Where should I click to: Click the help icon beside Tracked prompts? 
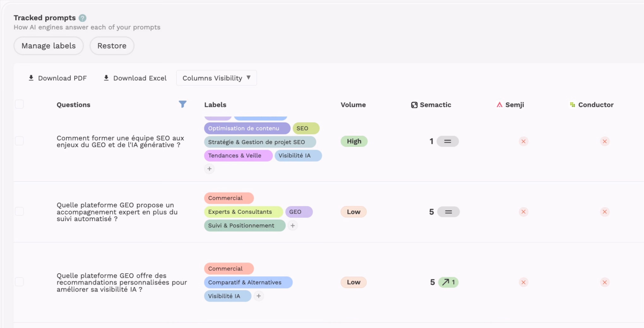(82, 18)
